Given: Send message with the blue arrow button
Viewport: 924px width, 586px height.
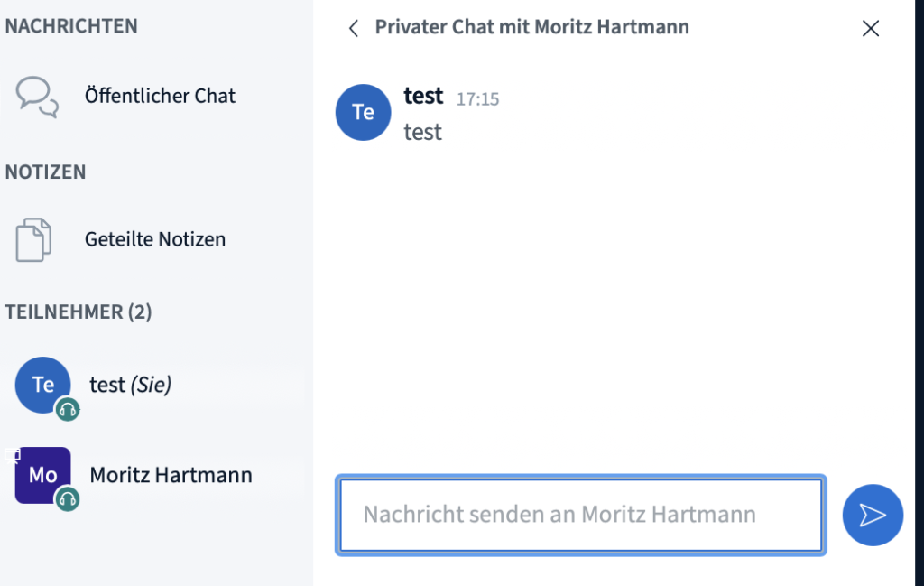Looking at the screenshot, I should pos(873,515).
